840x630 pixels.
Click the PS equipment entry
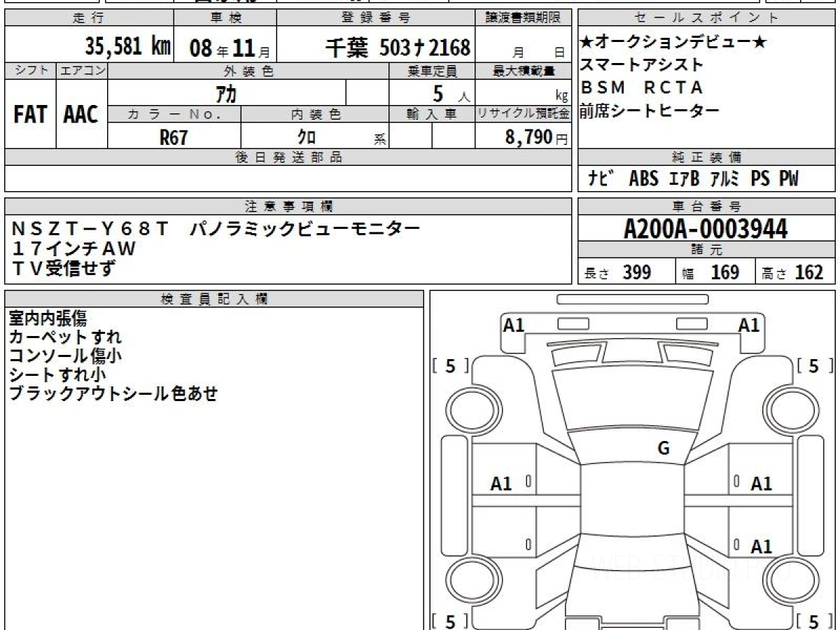point(760,178)
